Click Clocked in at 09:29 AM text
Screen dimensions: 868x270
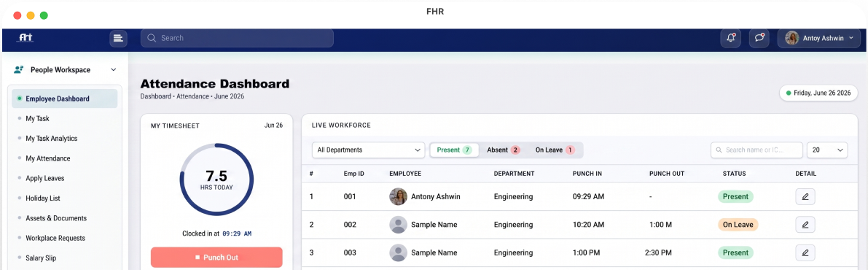tap(216, 234)
